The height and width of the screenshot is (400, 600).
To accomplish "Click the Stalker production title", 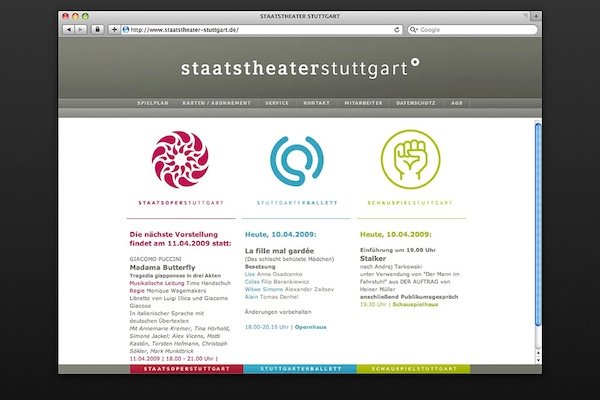I will pyautogui.click(x=373, y=258).
